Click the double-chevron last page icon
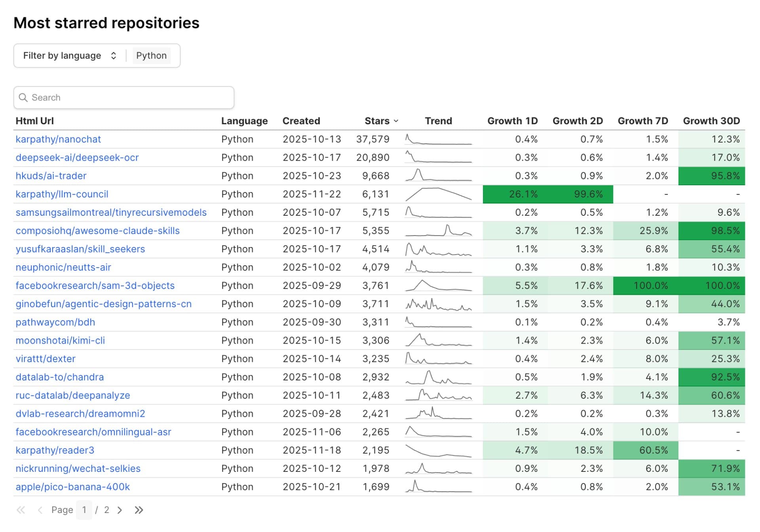 (x=139, y=510)
